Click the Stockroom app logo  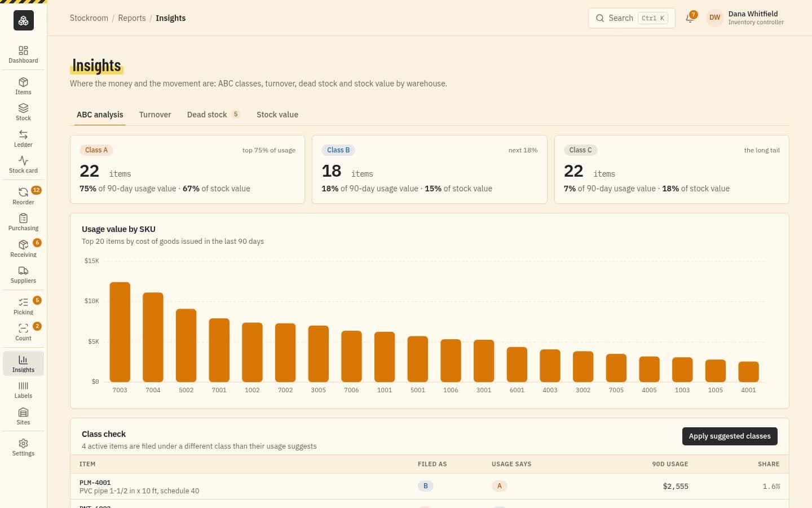(x=24, y=20)
